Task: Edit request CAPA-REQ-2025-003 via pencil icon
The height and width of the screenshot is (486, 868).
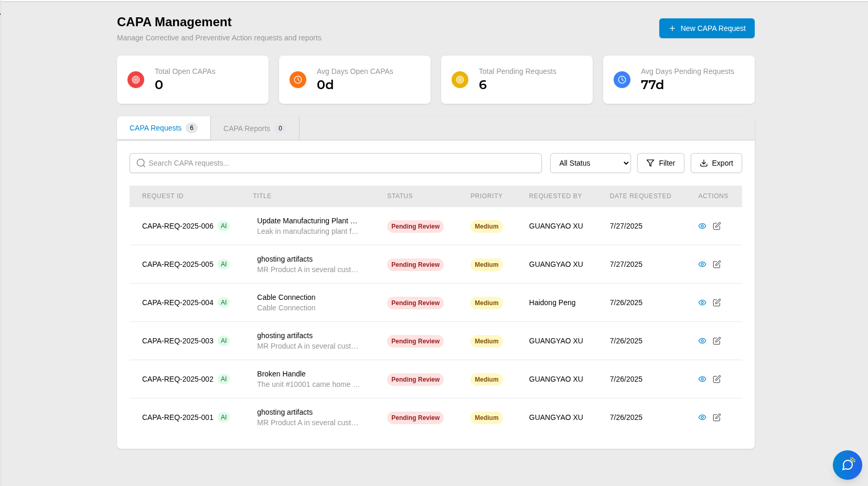Action: [716, 341]
